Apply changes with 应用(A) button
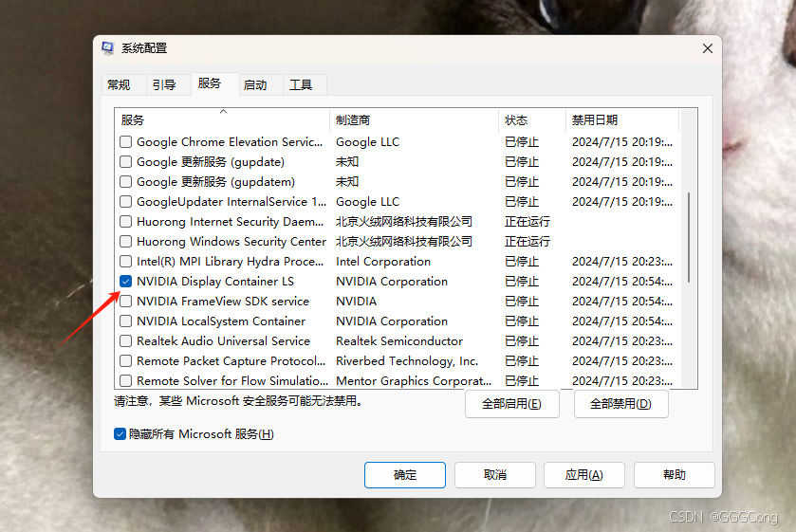The width and height of the screenshot is (796, 532). coord(584,475)
